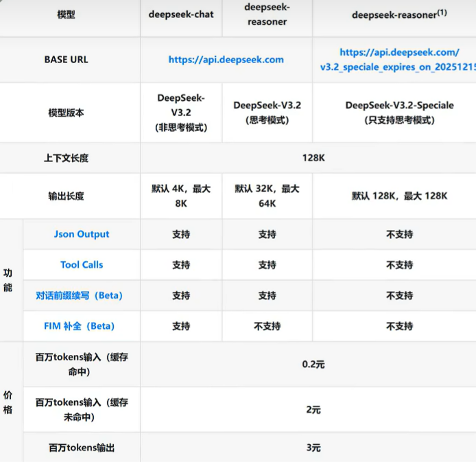This screenshot has width=476, height=462.
Task: Select the DeepSeek-V3.2 (思考模式) cell
Action: (x=267, y=113)
